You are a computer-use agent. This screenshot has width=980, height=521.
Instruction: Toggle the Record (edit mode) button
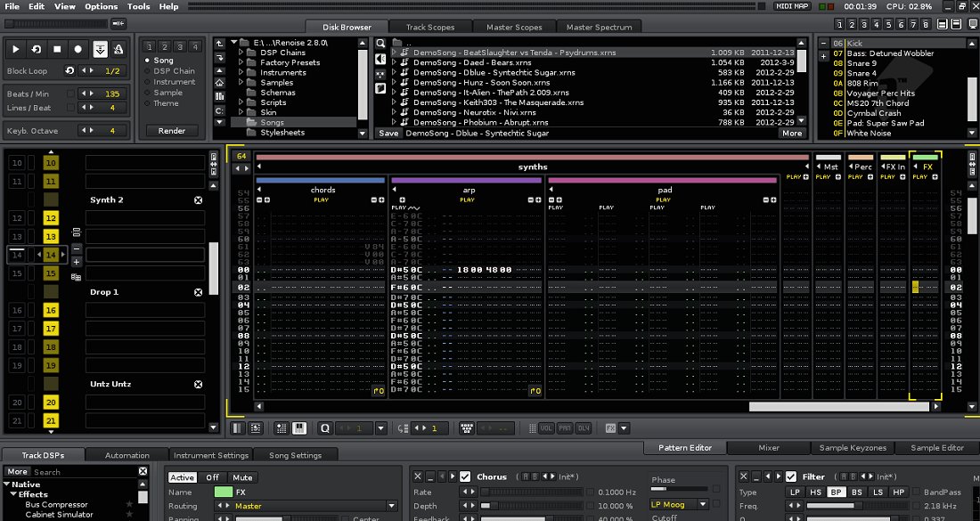(78, 49)
